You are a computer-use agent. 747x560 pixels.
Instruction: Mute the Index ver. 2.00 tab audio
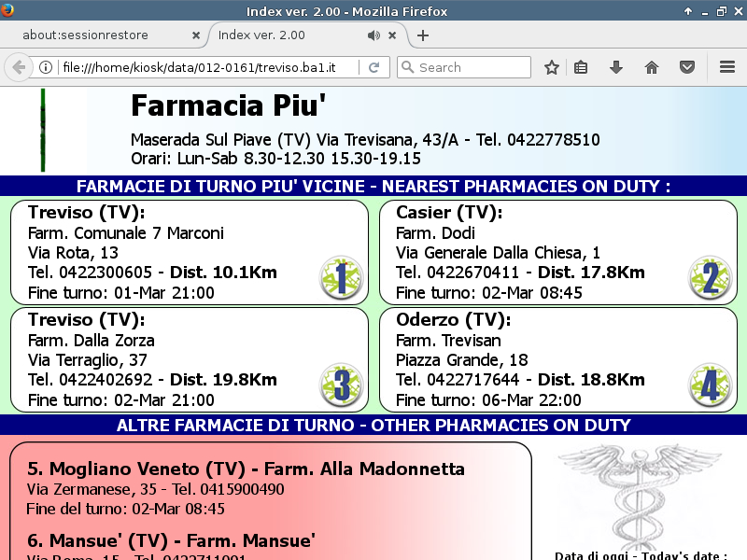373,35
